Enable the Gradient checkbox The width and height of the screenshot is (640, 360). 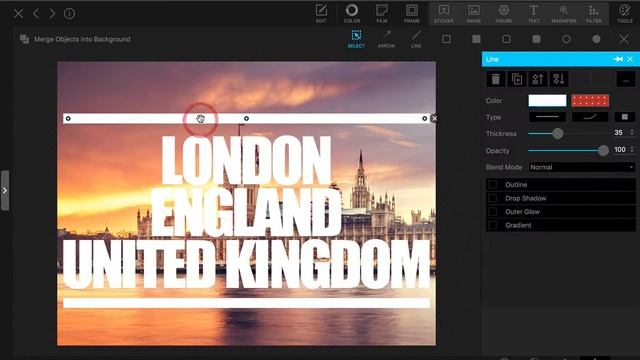pyautogui.click(x=493, y=225)
